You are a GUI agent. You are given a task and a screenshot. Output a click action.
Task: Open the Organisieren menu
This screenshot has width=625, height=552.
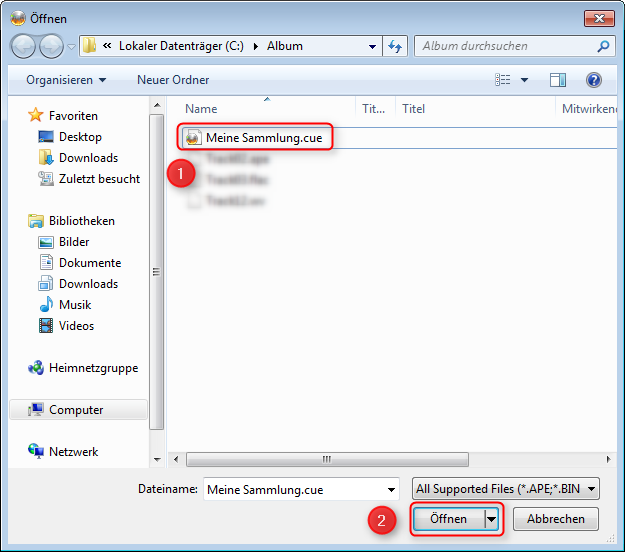[66, 80]
